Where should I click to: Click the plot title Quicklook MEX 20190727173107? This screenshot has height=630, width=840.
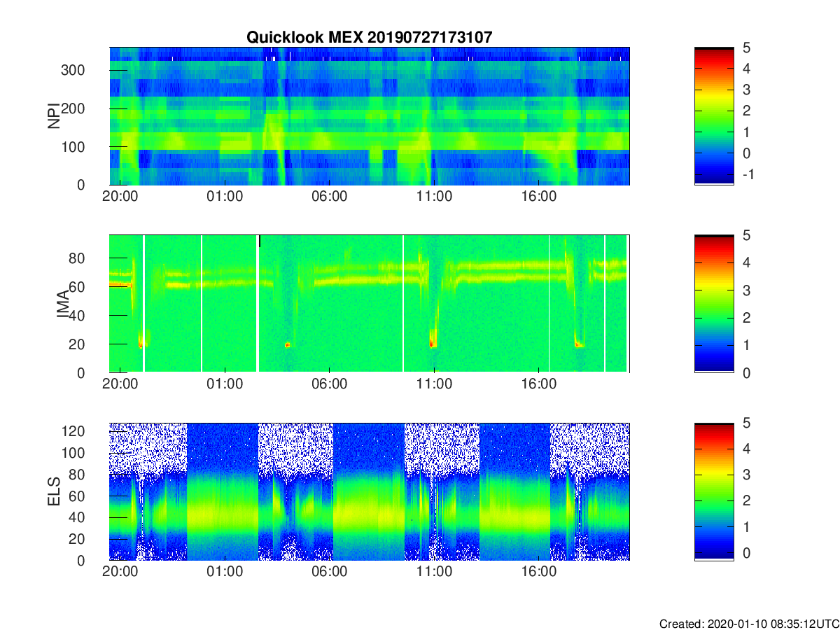point(369,38)
